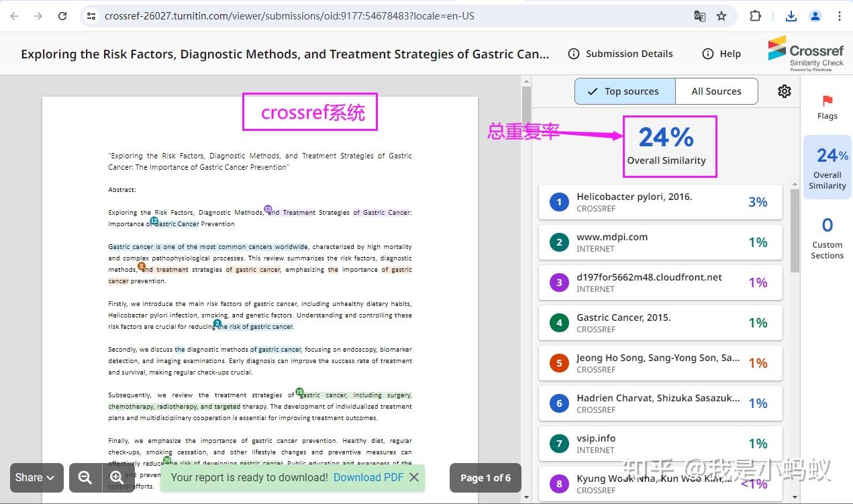Click purple number 8 source badge
Screen dimensions: 853x504
[559, 484]
